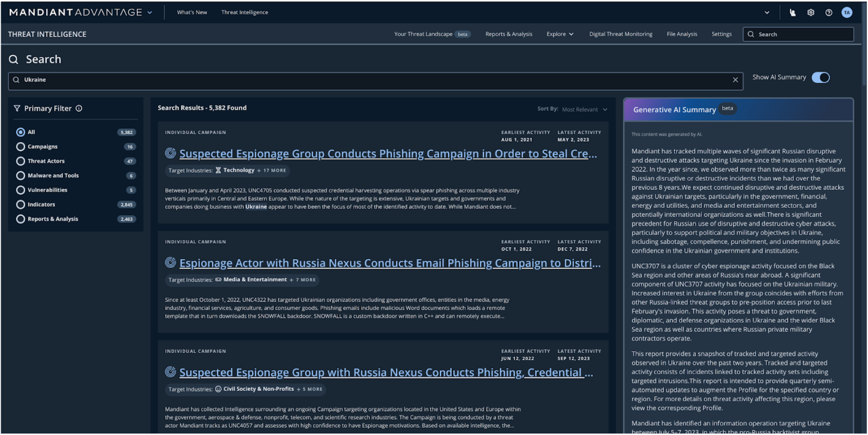Image resolution: width=868 pixels, height=435 pixels.
Task: Open File Analysis in the navigation bar
Action: [x=682, y=34]
